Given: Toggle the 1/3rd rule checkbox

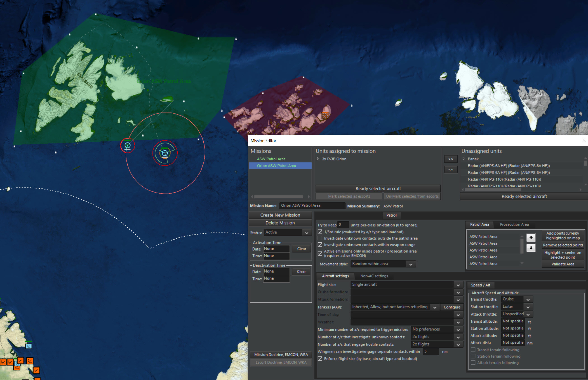Looking at the screenshot, I should click(x=320, y=232).
